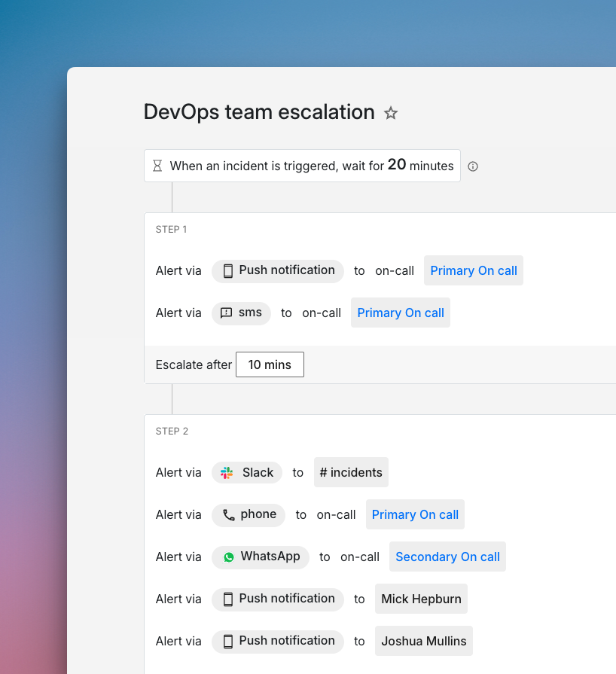Click the phone handset icon in Step 2
Screen dimensions: 616x674
point(229,515)
